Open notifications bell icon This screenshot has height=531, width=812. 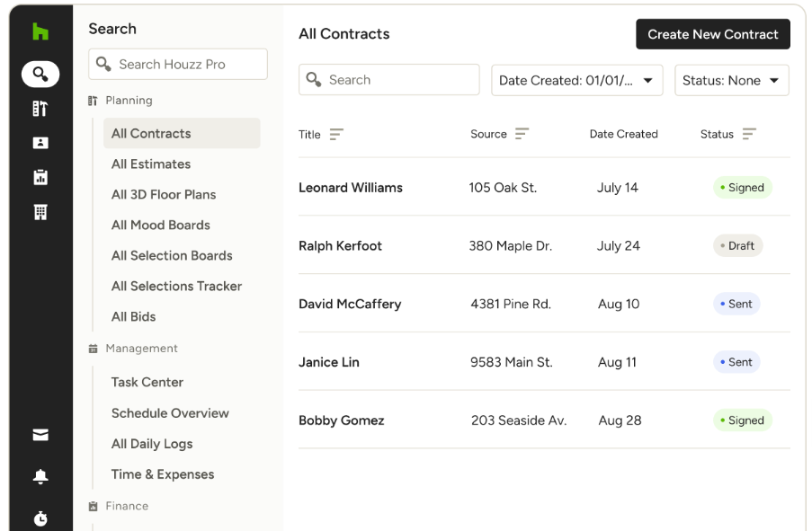pos(40,477)
